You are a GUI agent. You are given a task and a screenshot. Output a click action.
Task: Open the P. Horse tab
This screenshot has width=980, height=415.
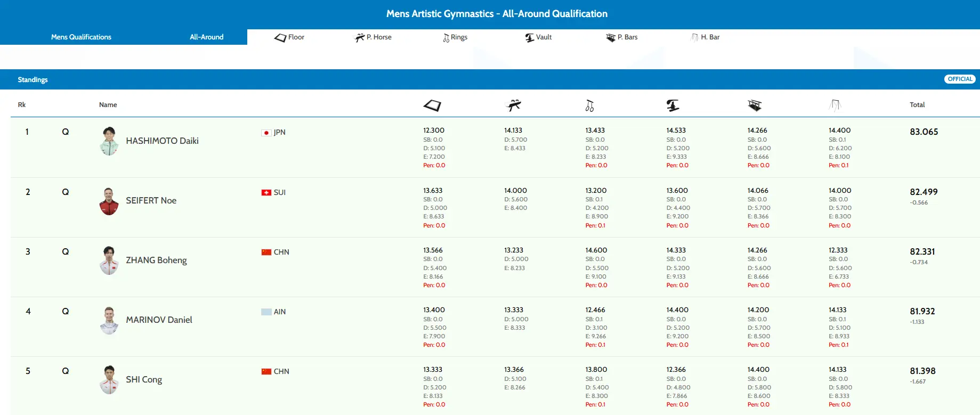point(373,37)
